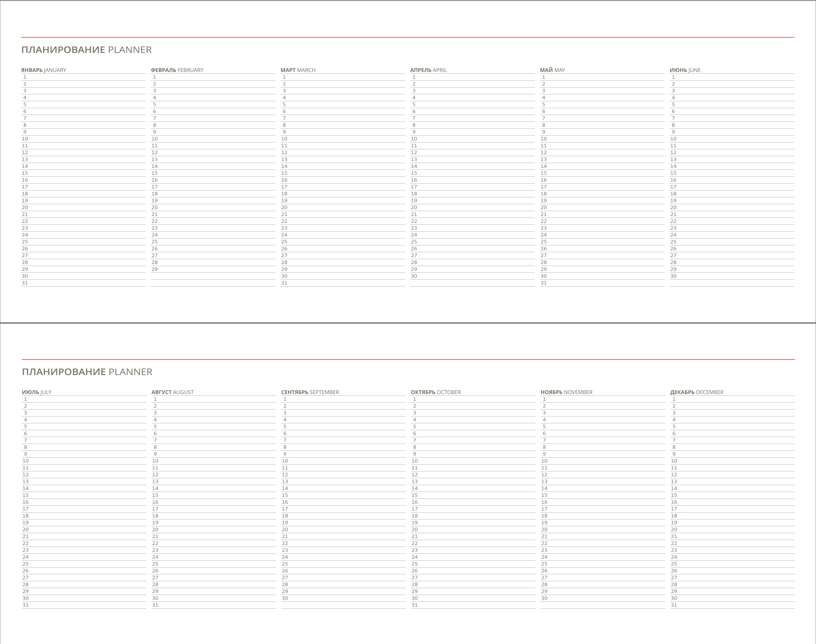Click the ИЮЛЬ JULY month heading
This screenshot has height=644, width=816.
tap(37, 392)
